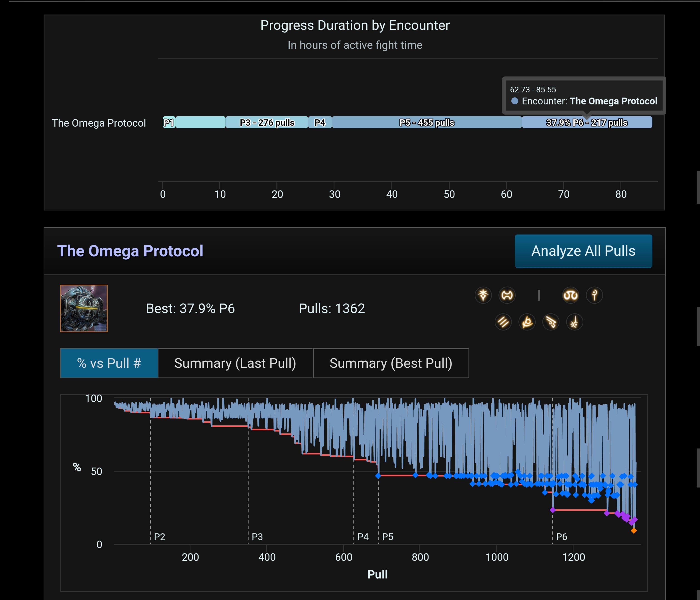This screenshot has width=700, height=600.
Task: Click the Warrior axe job icon
Action: pyautogui.click(x=507, y=295)
